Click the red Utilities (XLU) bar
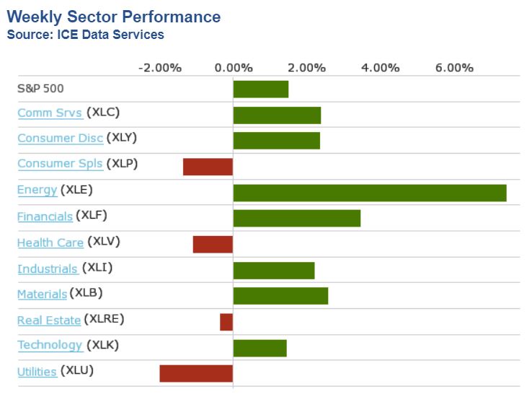 pos(196,373)
